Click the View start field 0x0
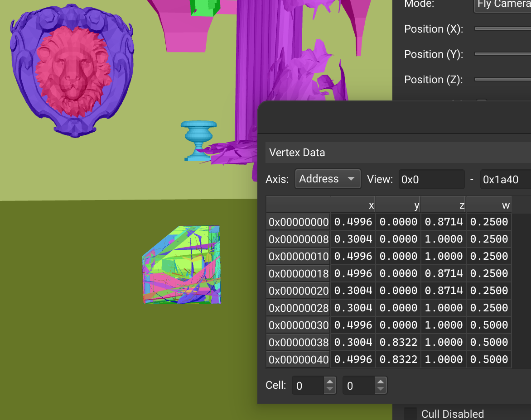 (x=431, y=179)
